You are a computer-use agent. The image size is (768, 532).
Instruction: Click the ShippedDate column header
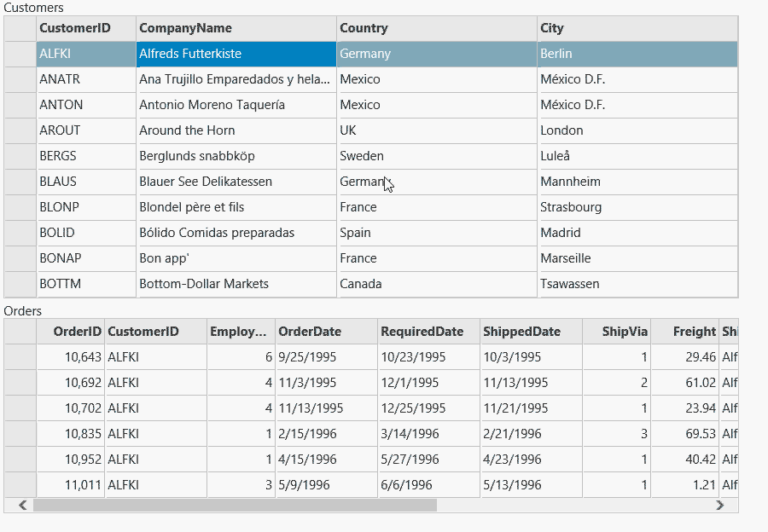point(530,332)
